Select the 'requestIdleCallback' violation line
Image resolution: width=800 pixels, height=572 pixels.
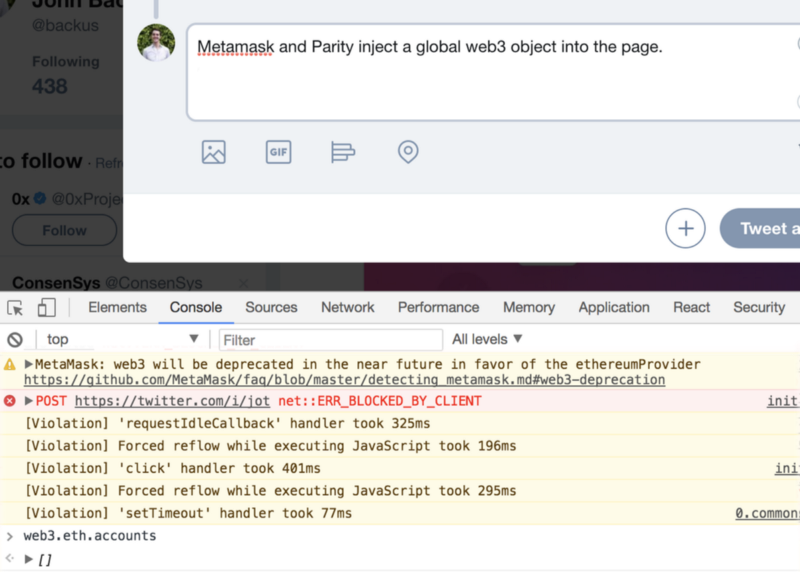[228, 424]
